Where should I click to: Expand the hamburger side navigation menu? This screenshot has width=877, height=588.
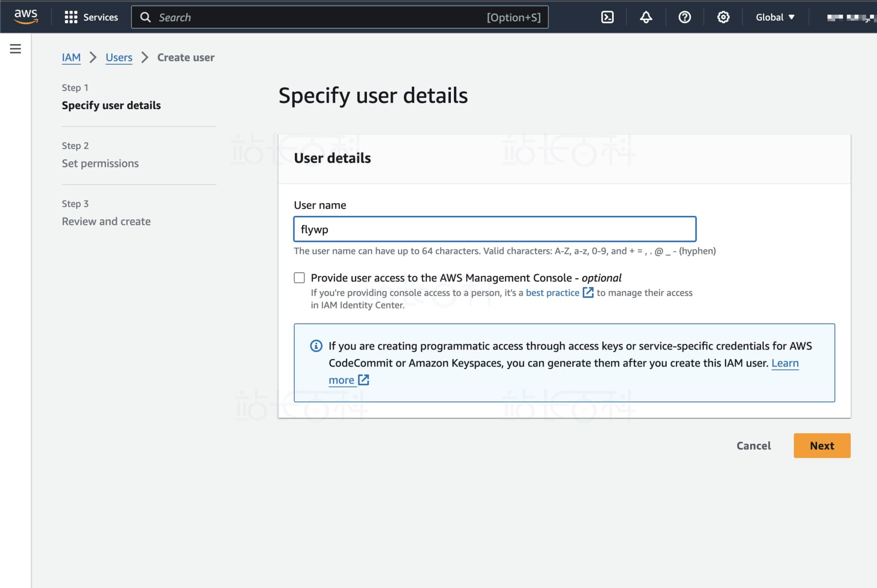pyautogui.click(x=15, y=49)
